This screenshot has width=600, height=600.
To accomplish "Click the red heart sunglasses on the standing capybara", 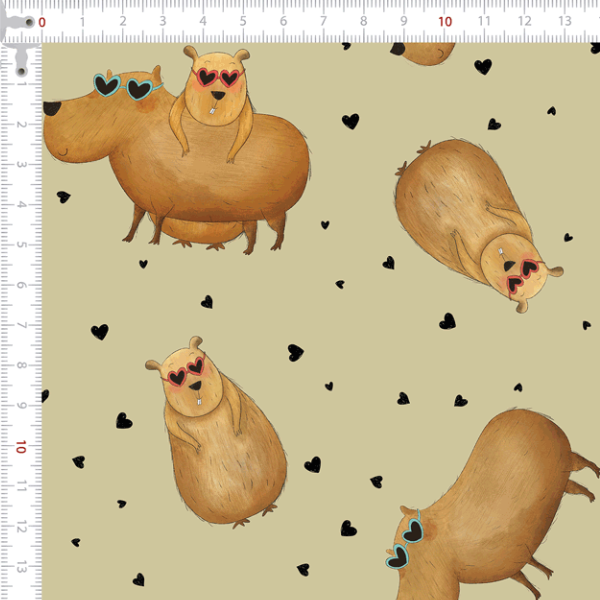I will (189, 372).
